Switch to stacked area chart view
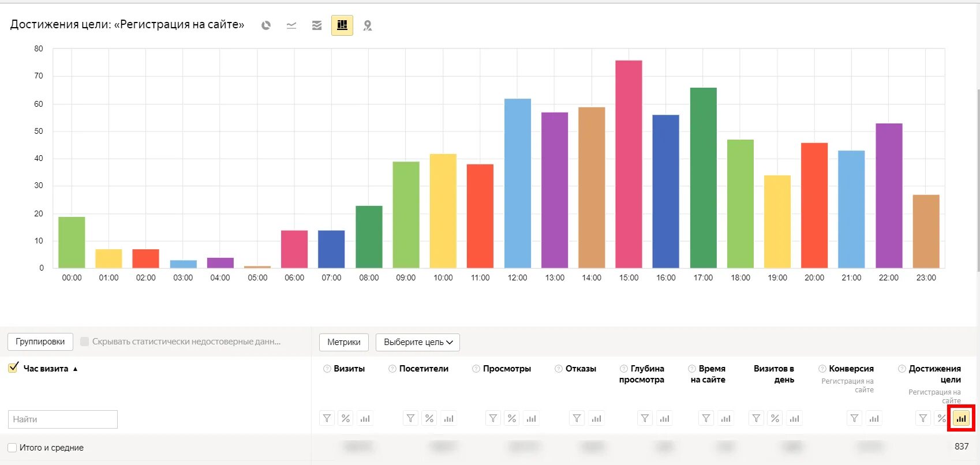The image size is (980, 465). [317, 25]
